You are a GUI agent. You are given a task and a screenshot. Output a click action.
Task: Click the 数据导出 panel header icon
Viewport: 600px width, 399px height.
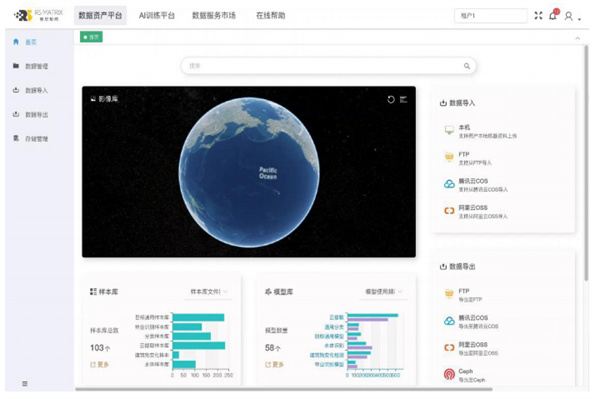tap(443, 266)
